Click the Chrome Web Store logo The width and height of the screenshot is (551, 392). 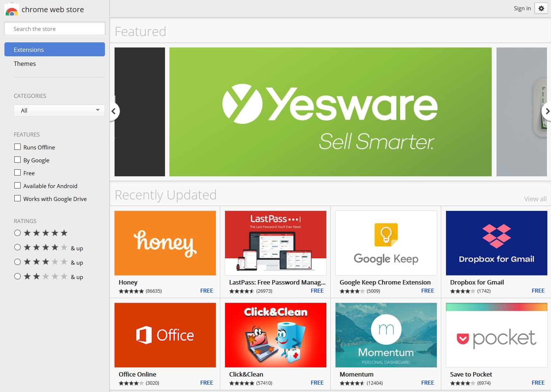12,10
